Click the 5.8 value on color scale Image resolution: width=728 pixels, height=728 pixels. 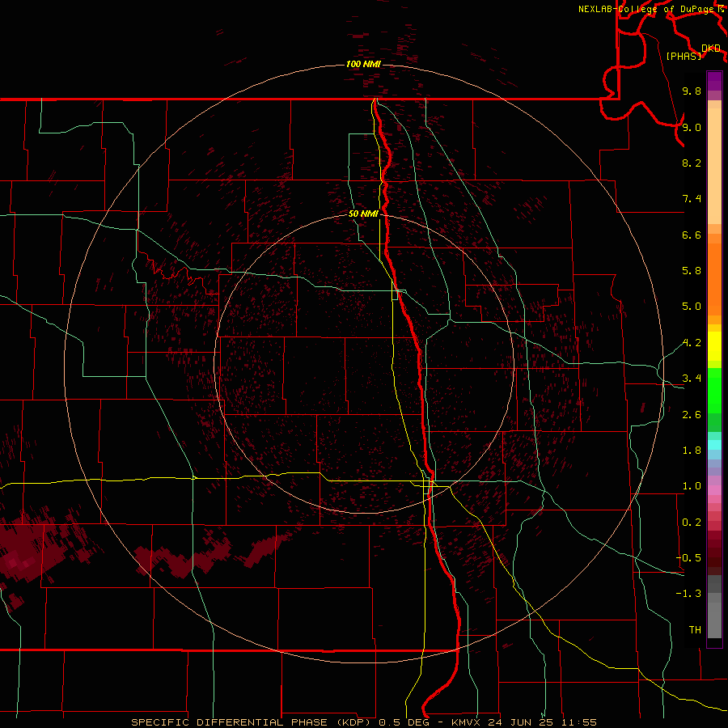[692, 271]
